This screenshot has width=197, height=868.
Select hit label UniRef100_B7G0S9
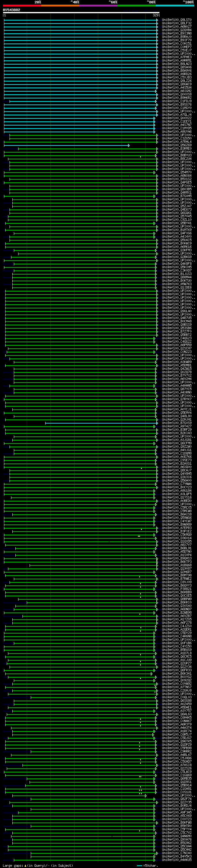pyautogui.click(x=177, y=423)
